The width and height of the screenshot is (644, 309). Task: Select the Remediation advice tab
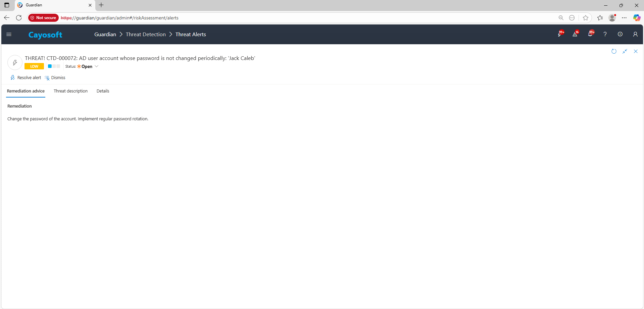(26, 91)
